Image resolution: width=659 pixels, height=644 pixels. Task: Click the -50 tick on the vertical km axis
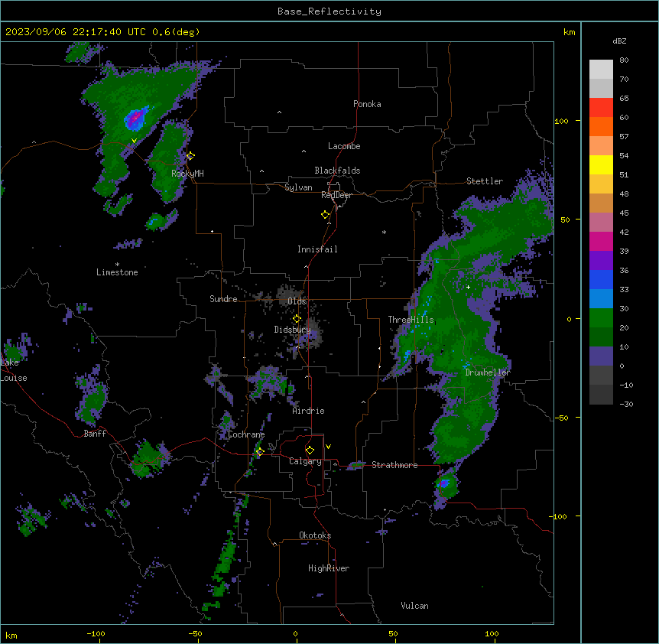[561, 418]
